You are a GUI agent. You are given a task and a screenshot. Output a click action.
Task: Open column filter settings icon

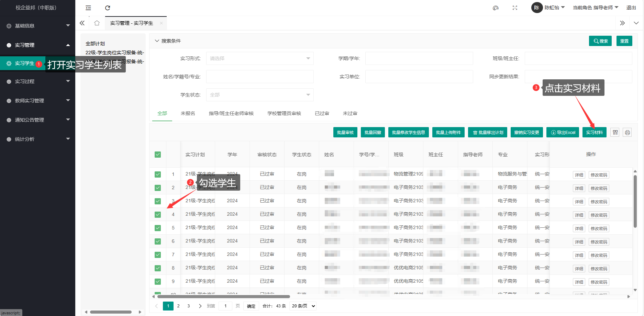tap(615, 133)
